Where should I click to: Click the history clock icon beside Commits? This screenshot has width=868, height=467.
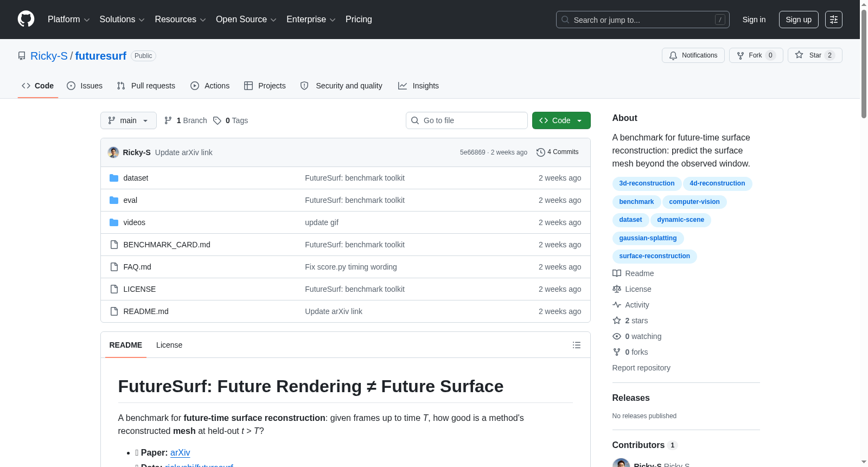coord(540,152)
